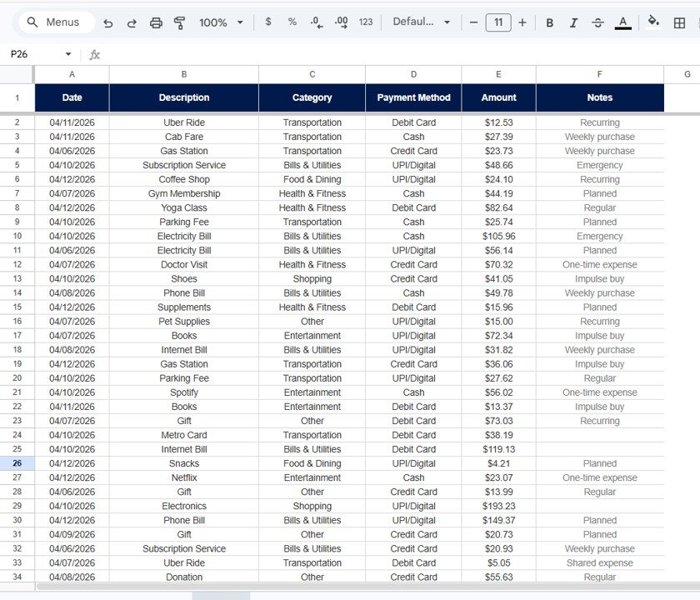Increase decimal places on selected cell
Image resolution: width=700 pixels, height=600 pixels.
click(x=341, y=22)
